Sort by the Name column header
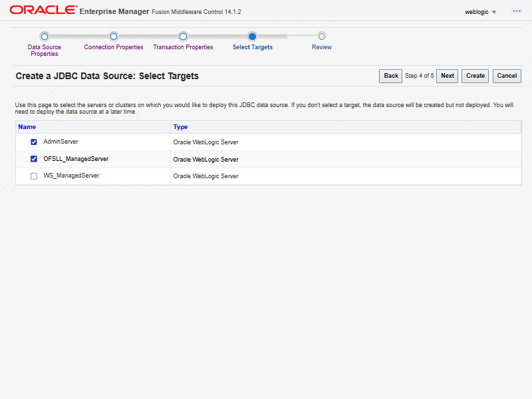 (27, 126)
